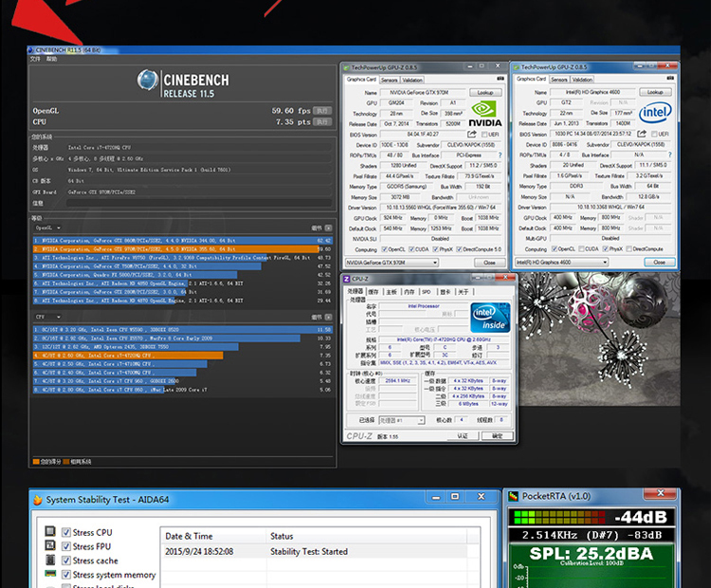Toggle the Stress cache checkbox
Viewport: 711px width, 588px height.
point(66,560)
